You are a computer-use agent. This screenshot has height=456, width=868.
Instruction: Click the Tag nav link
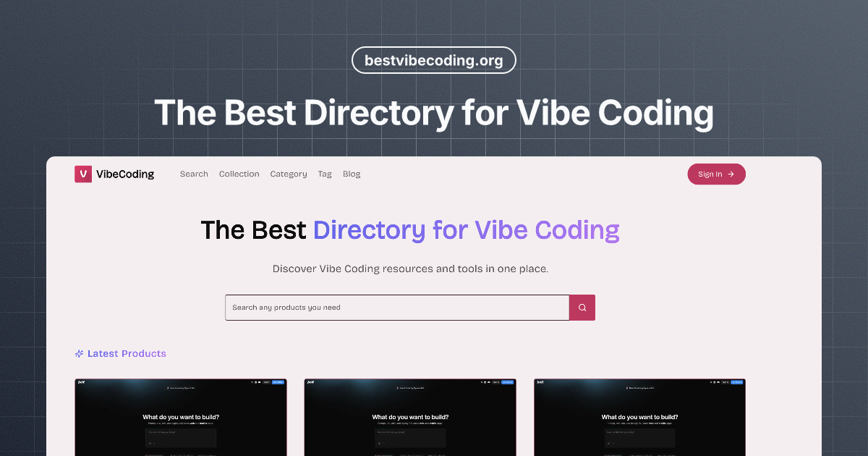(325, 174)
